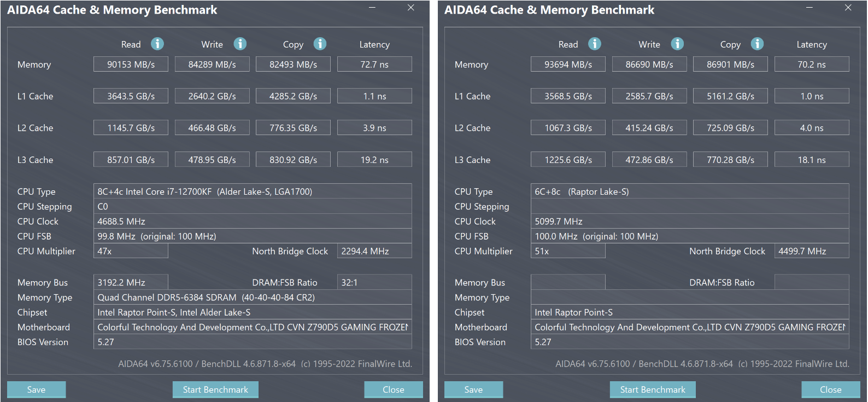868x402 pixels.
Task: Start Benchmark in the i7-12700KF window
Action: (215, 389)
